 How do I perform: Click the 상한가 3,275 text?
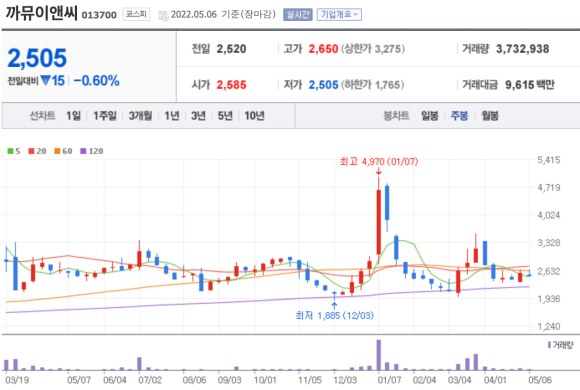(x=373, y=48)
